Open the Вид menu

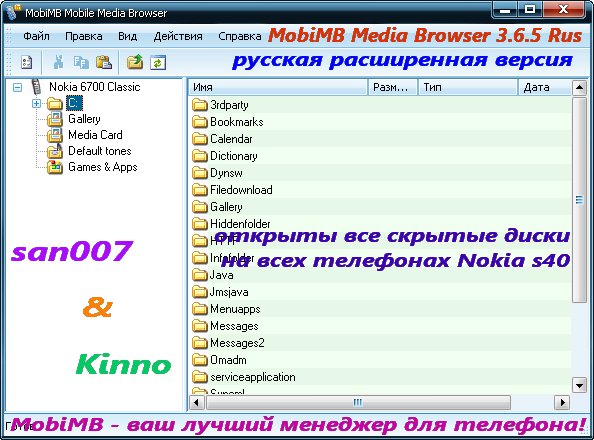coord(128,36)
